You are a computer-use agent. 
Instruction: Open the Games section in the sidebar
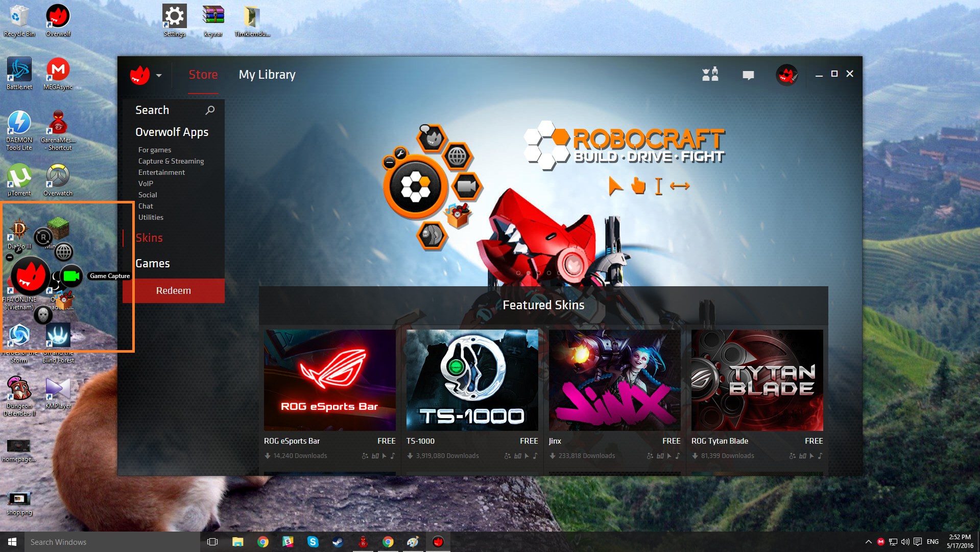(152, 263)
